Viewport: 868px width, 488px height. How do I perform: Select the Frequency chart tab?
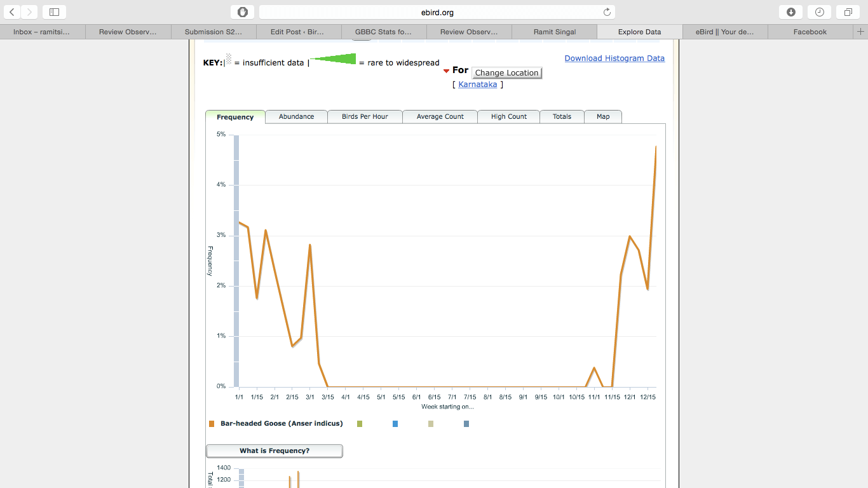[x=235, y=117]
